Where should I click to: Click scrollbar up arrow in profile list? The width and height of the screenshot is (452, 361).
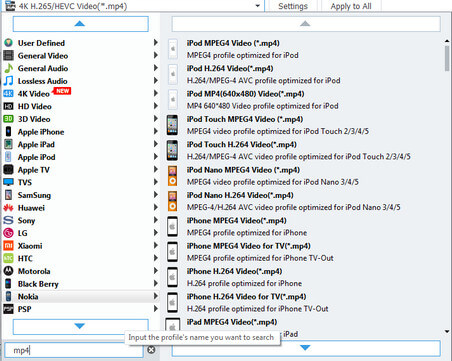(x=447, y=41)
